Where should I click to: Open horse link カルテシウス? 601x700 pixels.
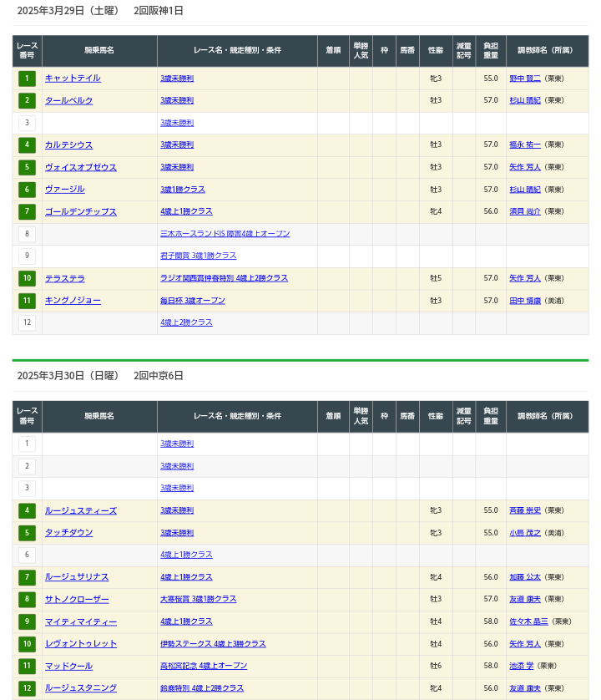pyautogui.click(x=68, y=145)
